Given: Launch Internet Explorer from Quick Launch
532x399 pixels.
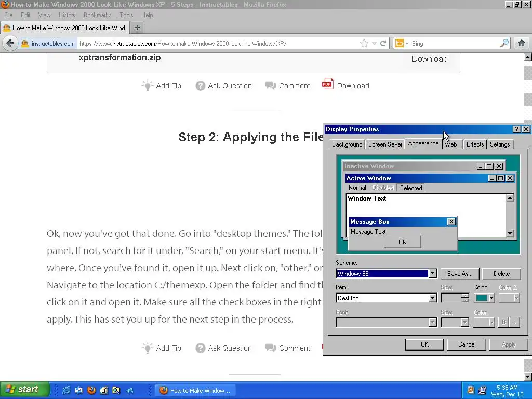Looking at the screenshot, I should (x=66, y=390).
